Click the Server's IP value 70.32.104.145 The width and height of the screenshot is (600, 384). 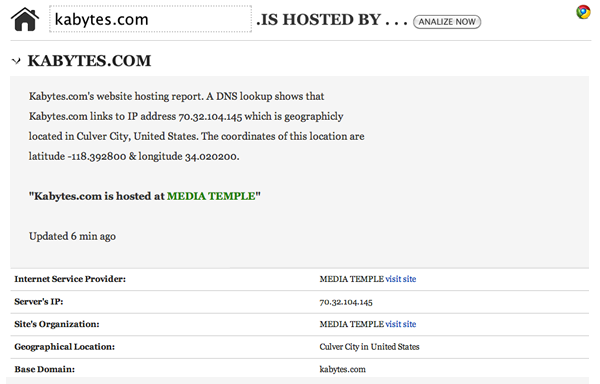click(x=346, y=302)
